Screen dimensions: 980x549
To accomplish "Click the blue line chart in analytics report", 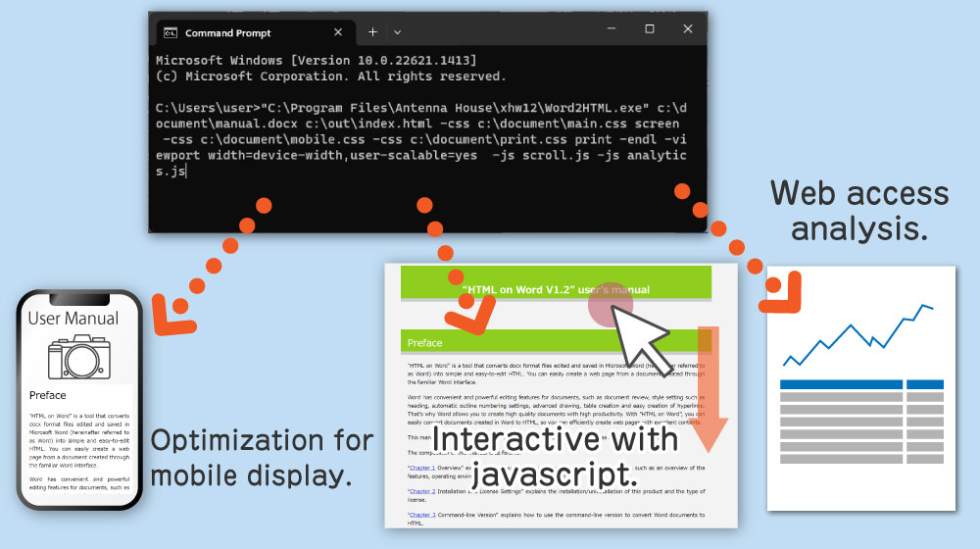I will [x=857, y=336].
